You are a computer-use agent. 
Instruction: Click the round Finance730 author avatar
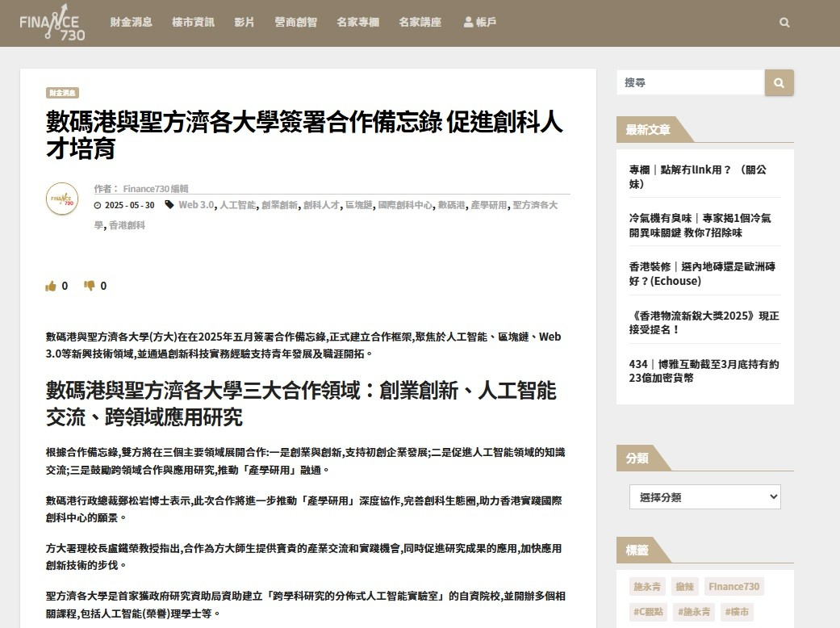coord(62,199)
